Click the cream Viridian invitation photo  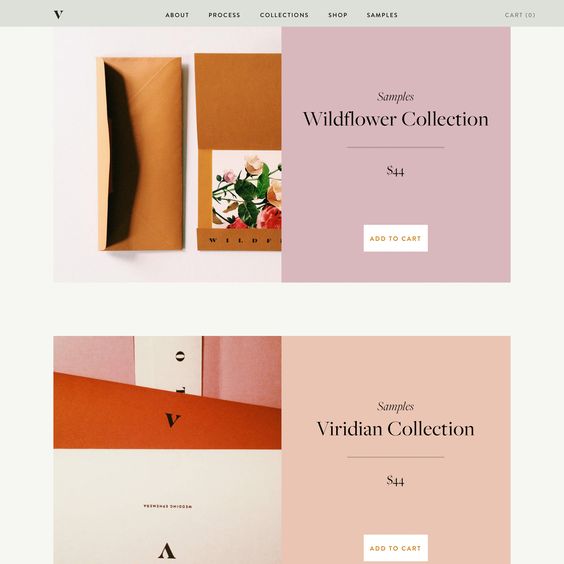167,506
